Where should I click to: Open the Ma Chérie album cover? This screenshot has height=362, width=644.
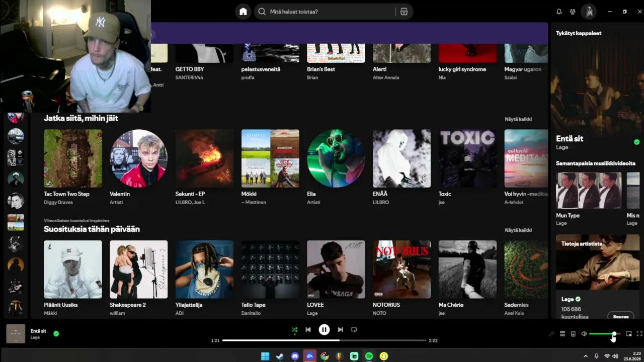(x=467, y=269)
